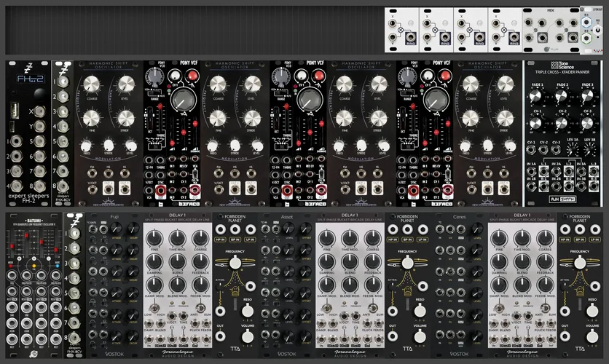This screenshot has width=609, height=364.
Task: Click input 1 level fader on leftmost Pony VCF
Action: point(172,143)
